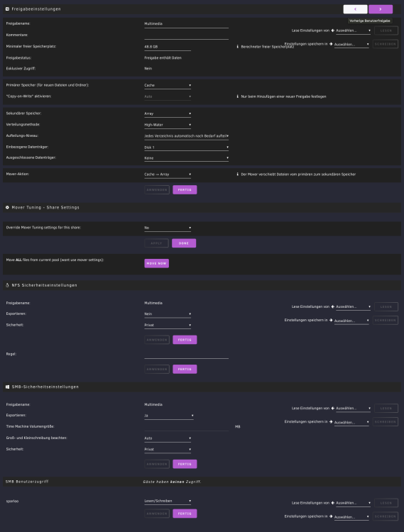The height and width of the screenshot is (532, 404).
Task: Click info icon beside Berechneter freier Speicherplatz
Action: [238, 47]
